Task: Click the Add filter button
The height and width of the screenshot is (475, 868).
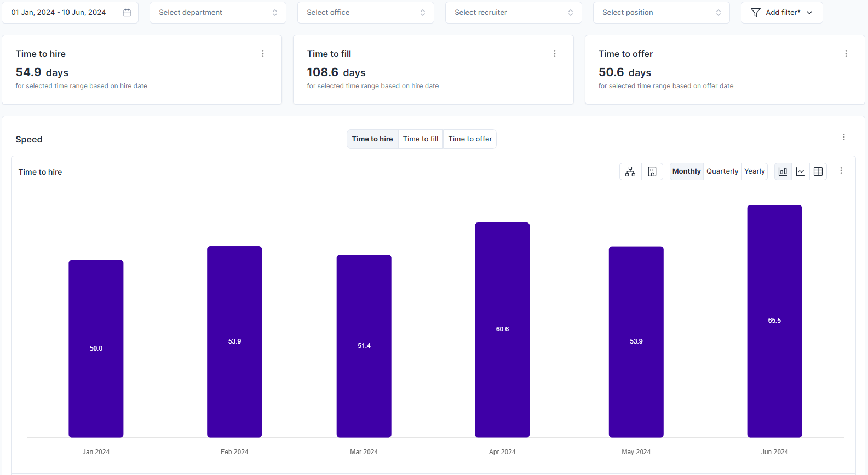Action: click(782, 13)
